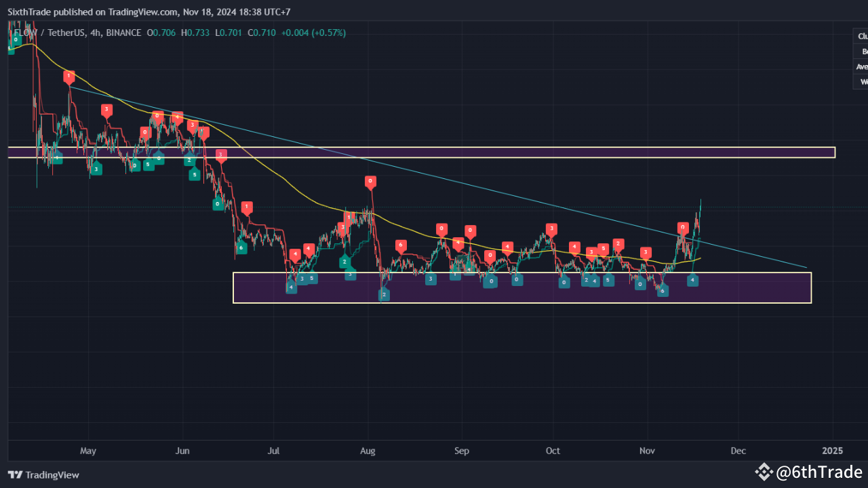Select the teal "4" buy marker near November

point(692,281)
